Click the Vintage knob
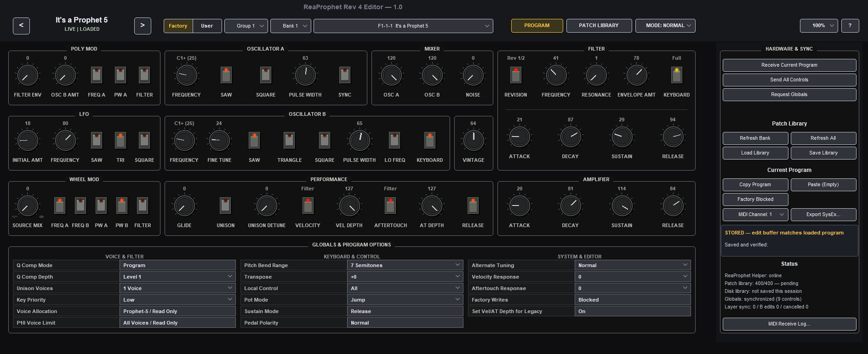This screenshot has width=868, height=354. 474,141
